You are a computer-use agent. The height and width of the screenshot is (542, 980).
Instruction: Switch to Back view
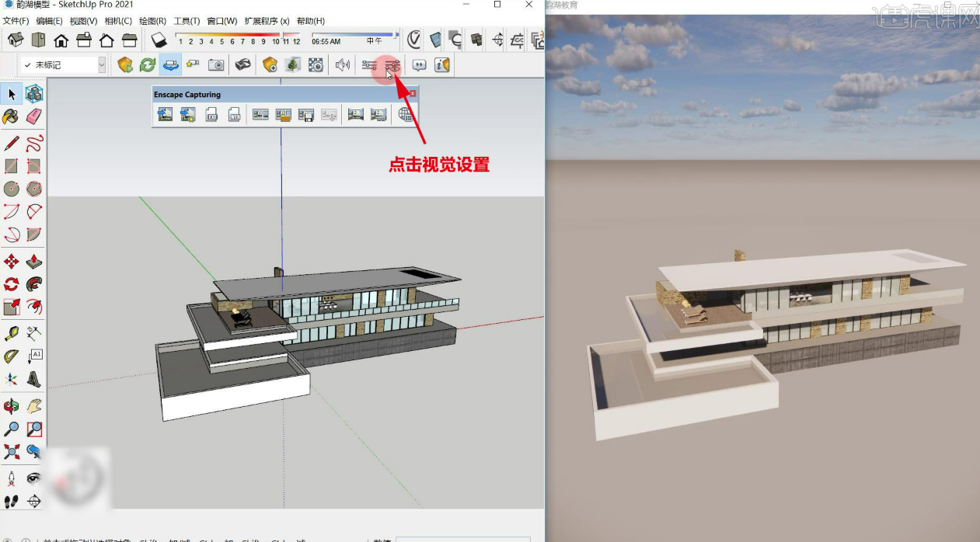point(106,40)
